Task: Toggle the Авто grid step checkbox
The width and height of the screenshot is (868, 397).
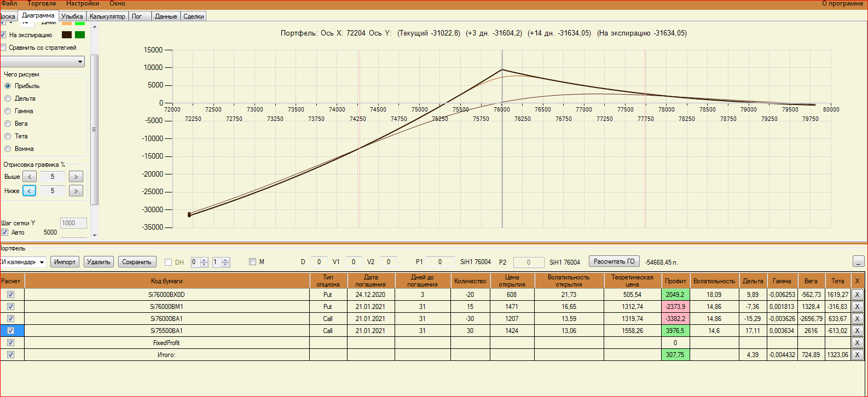Action: click(x=4, y=232)
